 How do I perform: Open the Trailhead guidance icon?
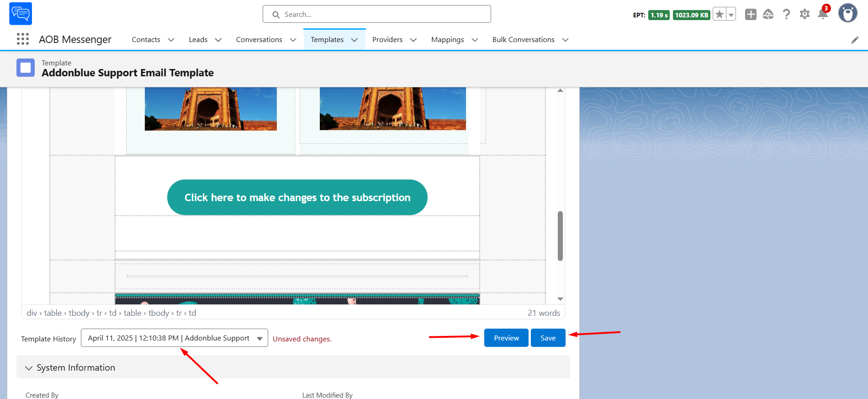(x=768, y=14)
